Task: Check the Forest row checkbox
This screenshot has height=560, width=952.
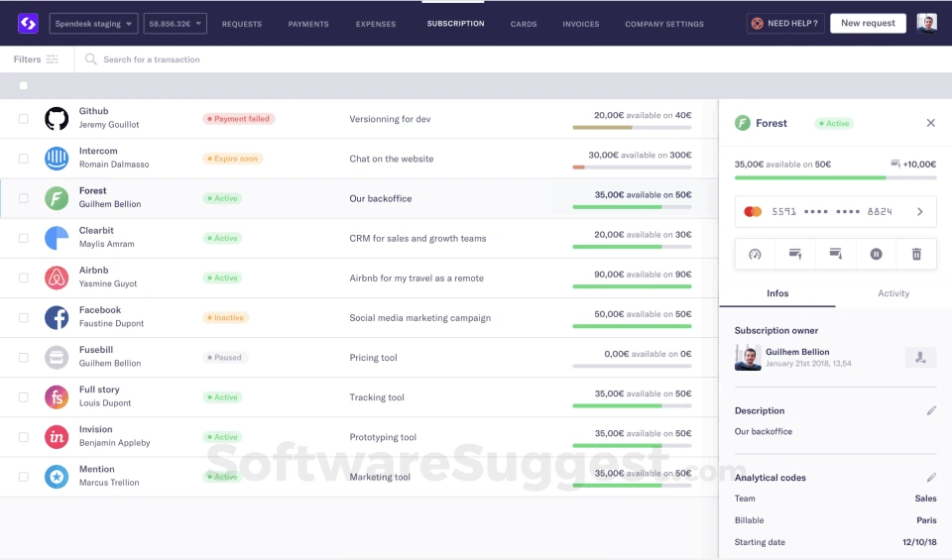Action: pyautogui.click(x=24, y=198)
